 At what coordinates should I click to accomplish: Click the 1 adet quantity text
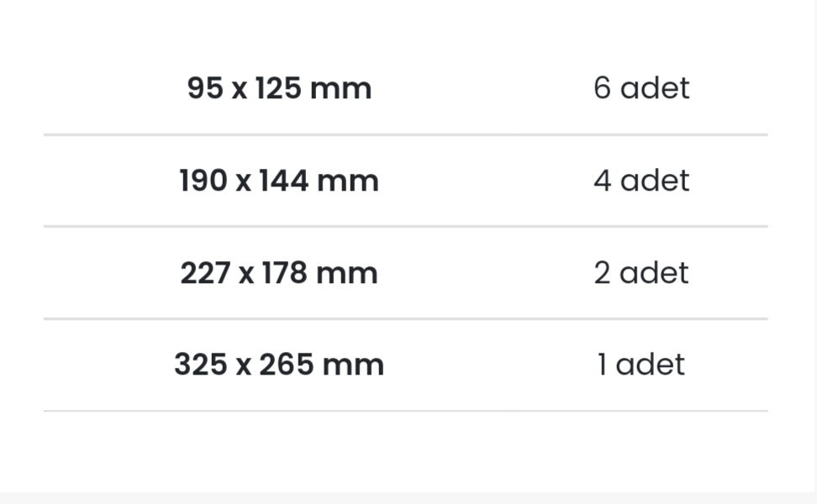[641, 365]
